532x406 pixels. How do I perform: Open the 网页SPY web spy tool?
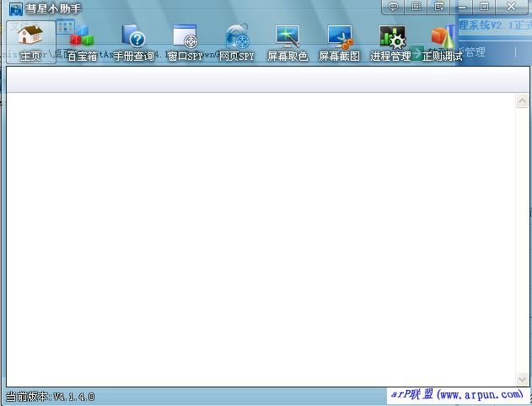pyautogui.click(x=236, y=42)
